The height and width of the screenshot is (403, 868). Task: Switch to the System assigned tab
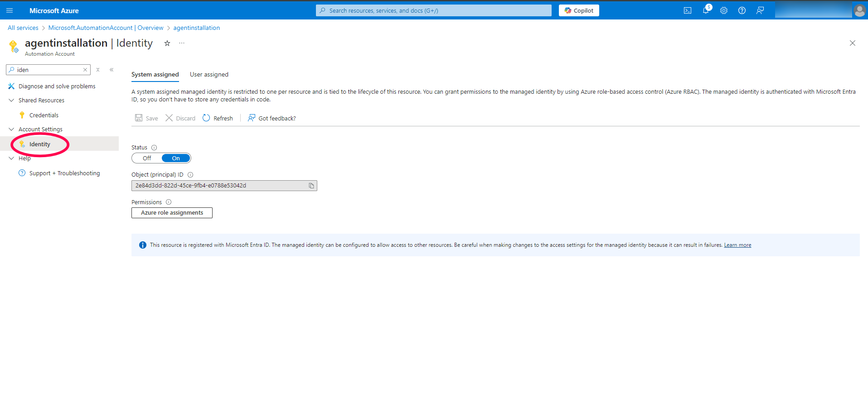(x=155, y=75)
